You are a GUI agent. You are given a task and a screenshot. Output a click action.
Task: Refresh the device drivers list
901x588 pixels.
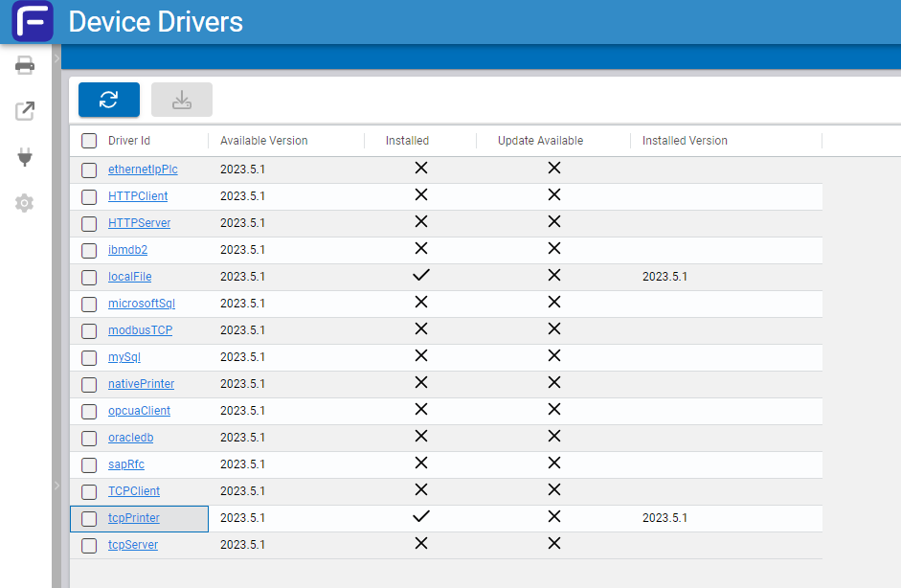click(x=109, y=100)
